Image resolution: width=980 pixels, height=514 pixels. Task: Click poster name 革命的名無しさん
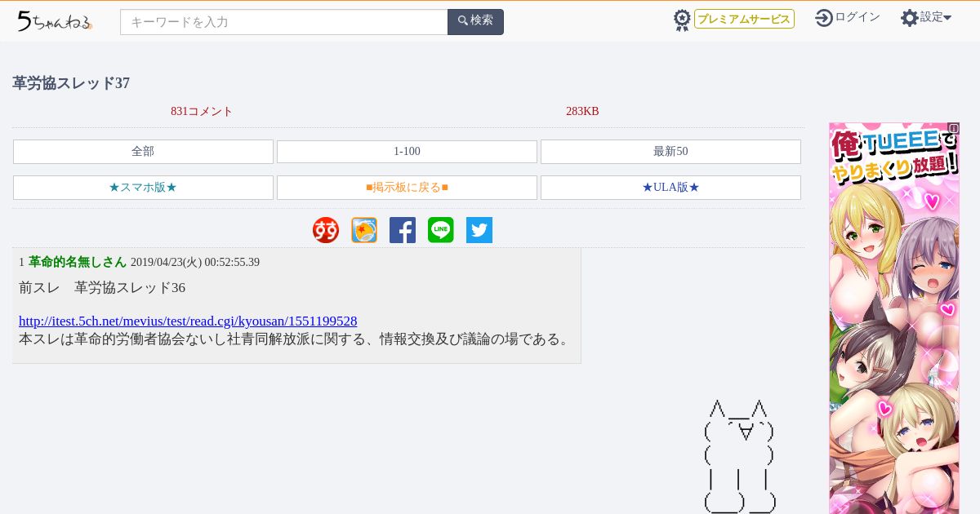point(78,262)
